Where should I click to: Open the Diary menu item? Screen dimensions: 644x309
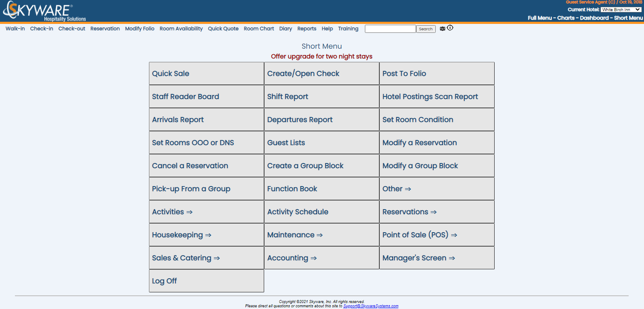(x=286, y=29)
